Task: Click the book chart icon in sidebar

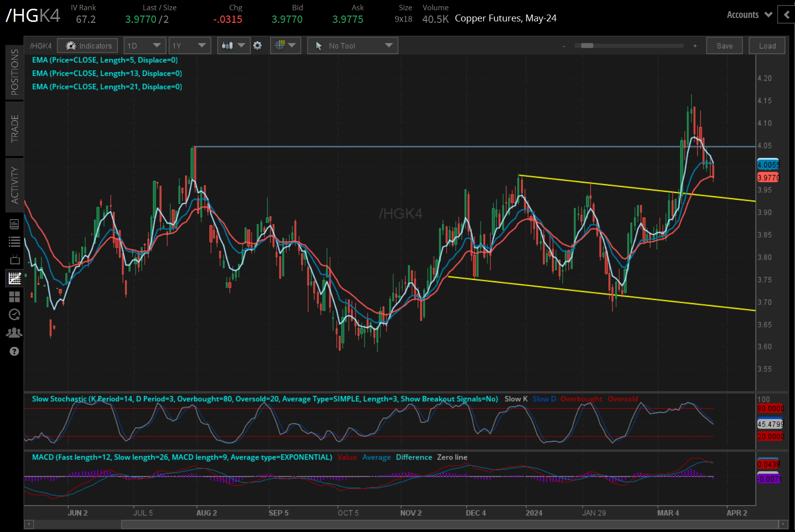Action: click(15, 224)
